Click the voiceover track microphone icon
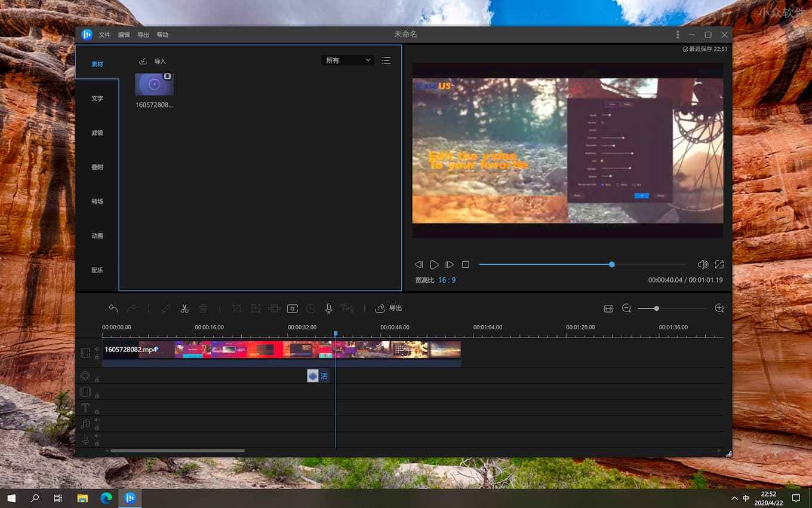 click(x=85, y=440)
